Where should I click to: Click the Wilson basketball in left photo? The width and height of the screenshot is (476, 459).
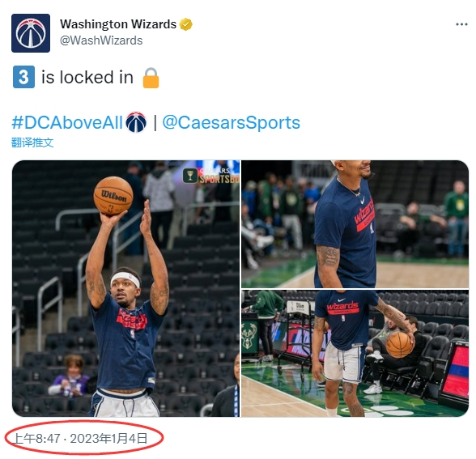[x=113, y=196]
